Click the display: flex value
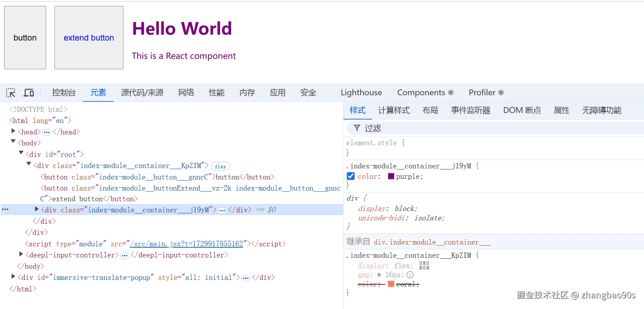Screen dimensions: 644x309 [x=403, y=266]
